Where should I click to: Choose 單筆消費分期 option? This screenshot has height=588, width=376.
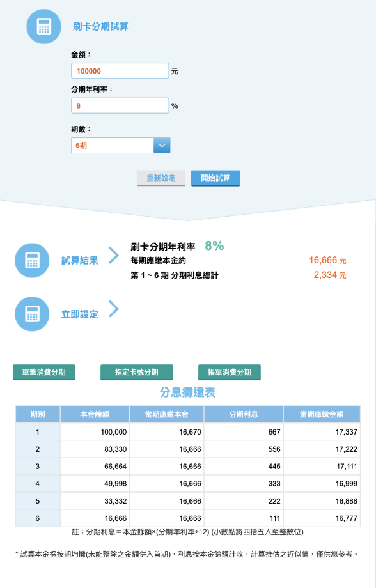(44, 372)
